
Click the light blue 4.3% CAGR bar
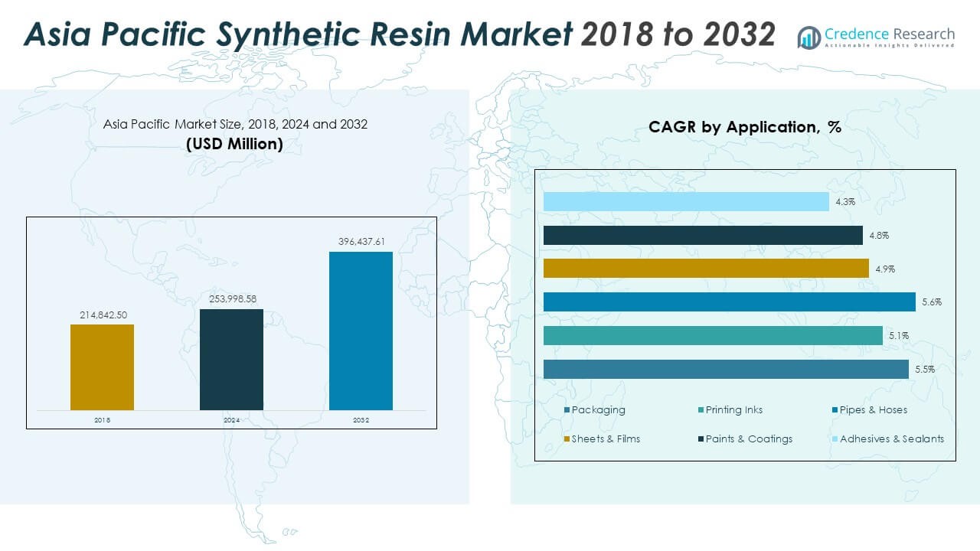coord(686,201)
